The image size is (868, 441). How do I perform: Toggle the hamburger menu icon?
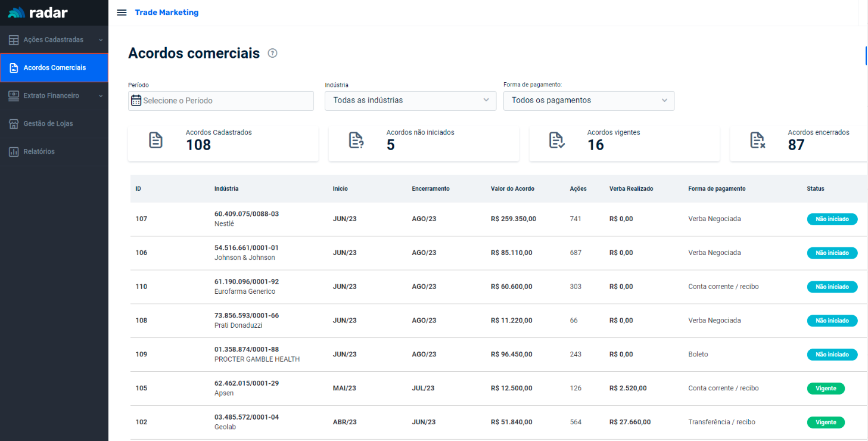click(122, 13)
